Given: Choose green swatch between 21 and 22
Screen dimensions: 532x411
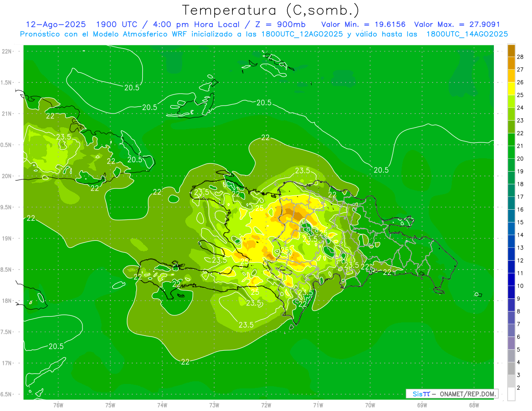Looking at the screenshot, I should coord(511,140).
